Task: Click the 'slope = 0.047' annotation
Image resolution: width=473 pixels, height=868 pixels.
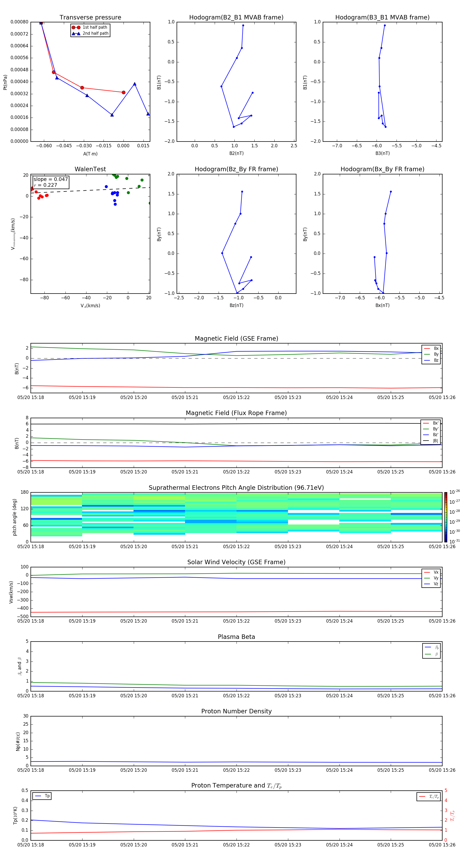Action: (51, 179)
